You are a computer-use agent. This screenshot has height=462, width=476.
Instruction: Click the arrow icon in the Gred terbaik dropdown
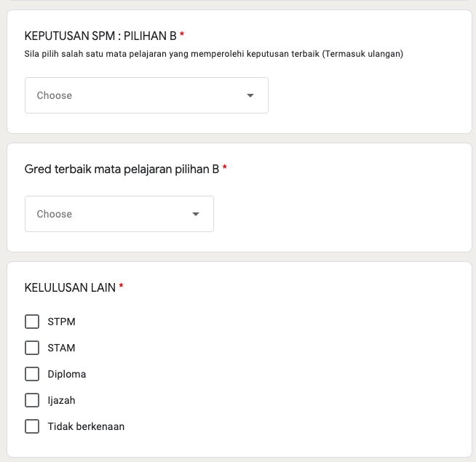tap(196, 214)
